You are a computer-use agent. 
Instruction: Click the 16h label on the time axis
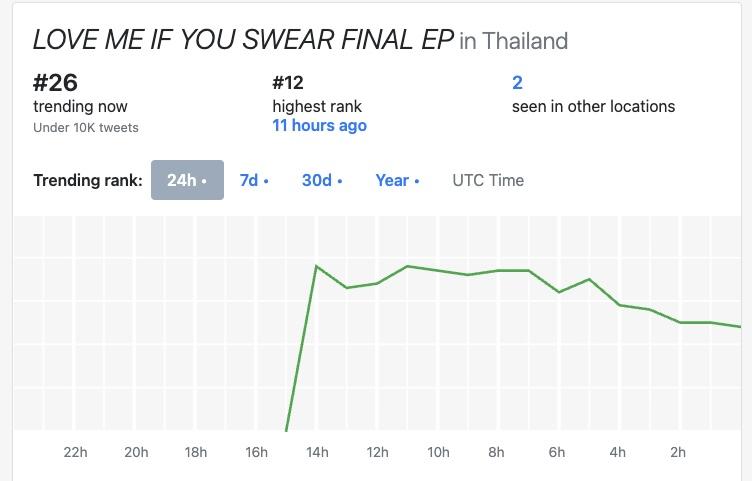[257, 452]
